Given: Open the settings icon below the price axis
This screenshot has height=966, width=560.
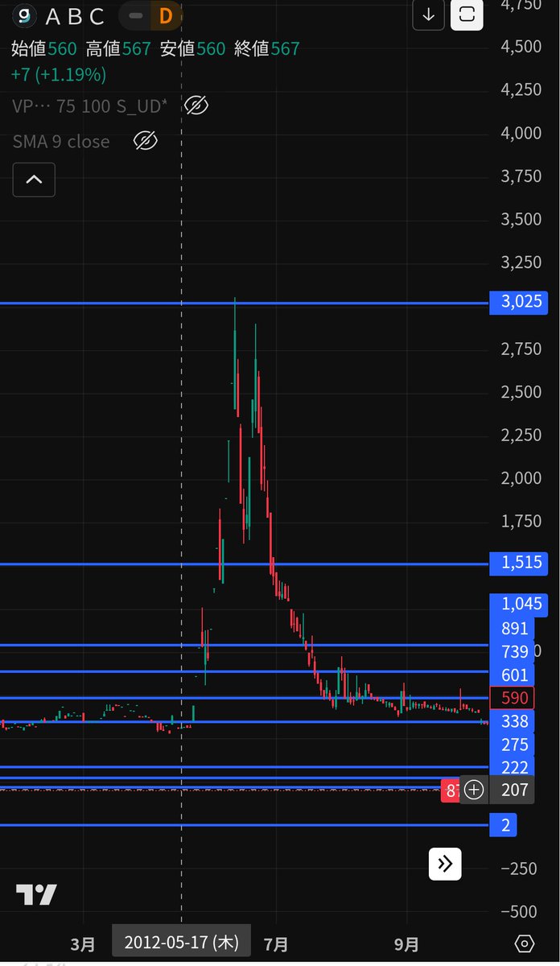Looking at the screenshot, I should 525,943.
